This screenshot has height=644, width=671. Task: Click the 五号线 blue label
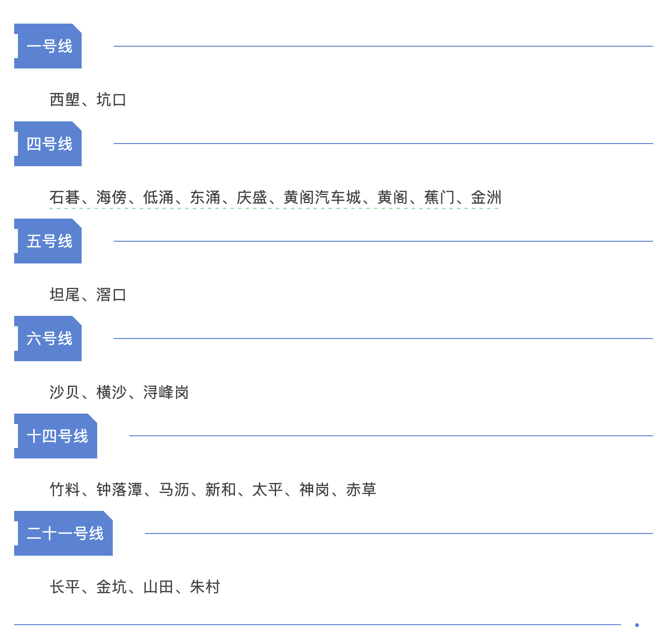pos(49,241)
